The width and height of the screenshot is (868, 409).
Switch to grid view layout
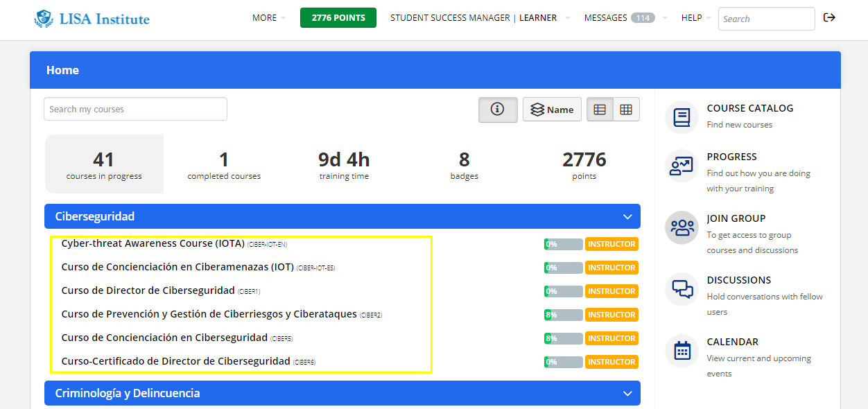click(x=626, y=110)
